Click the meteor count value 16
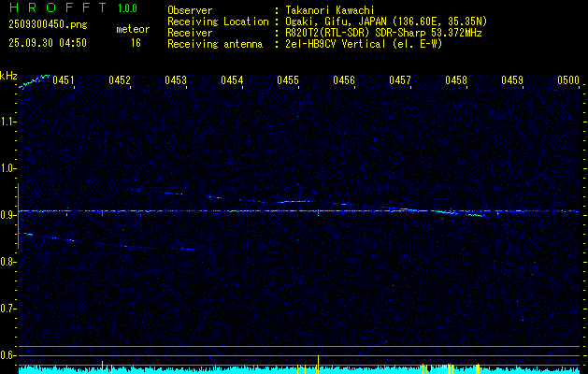588x374 pixels. 136,43
